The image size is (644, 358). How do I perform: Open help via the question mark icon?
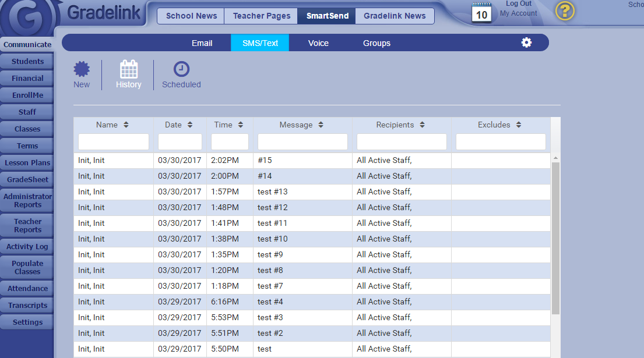click(x=565, y=11)
